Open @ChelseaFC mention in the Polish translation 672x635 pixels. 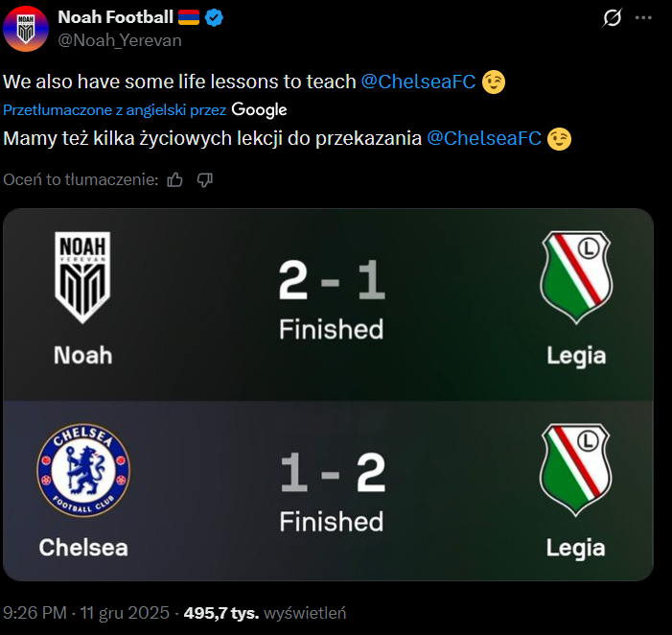tap(483, 138)
